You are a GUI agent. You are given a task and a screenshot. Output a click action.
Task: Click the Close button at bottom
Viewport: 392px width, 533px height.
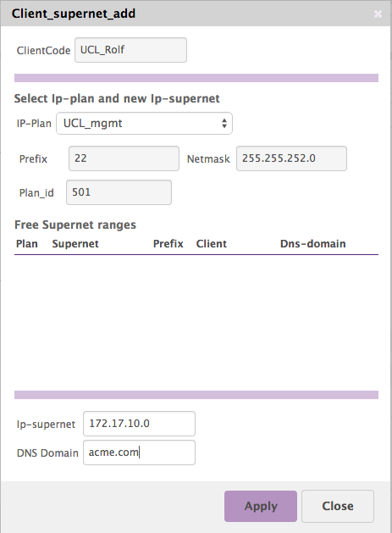[x=338, y=506]
